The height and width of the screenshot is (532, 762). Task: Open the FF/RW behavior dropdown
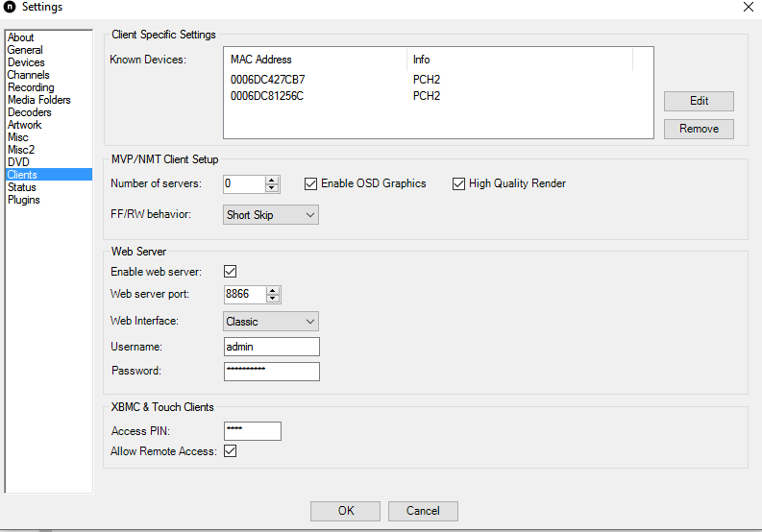click(x=271, y=215)
